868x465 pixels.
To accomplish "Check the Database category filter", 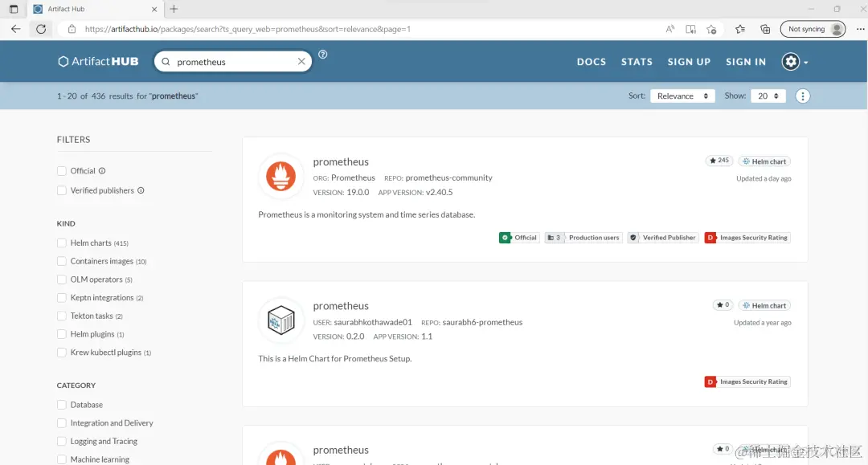I will pos(61,405).
